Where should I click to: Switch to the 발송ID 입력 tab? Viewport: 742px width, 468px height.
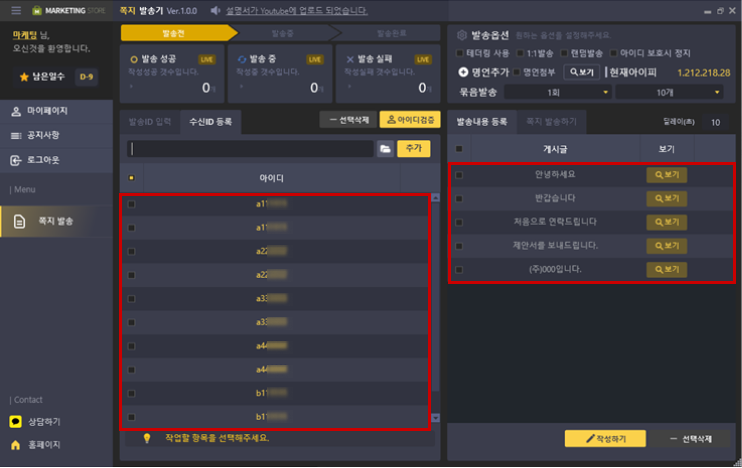click(x=149, y=121)
